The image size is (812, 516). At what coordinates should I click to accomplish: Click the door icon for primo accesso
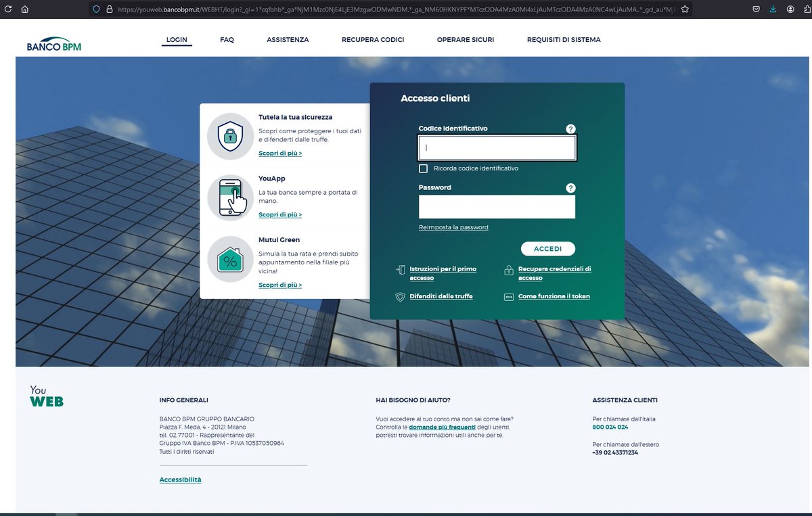pos(400,271)
